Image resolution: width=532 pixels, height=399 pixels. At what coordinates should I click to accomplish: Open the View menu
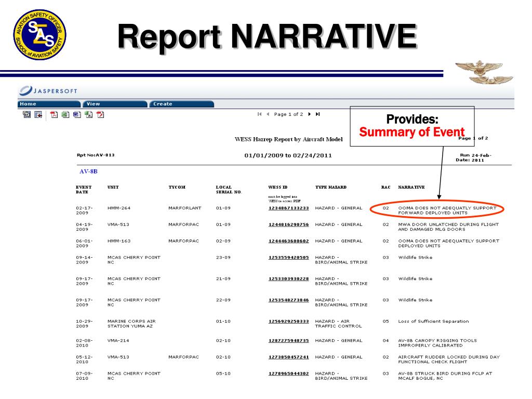click(x=115, y=104)
